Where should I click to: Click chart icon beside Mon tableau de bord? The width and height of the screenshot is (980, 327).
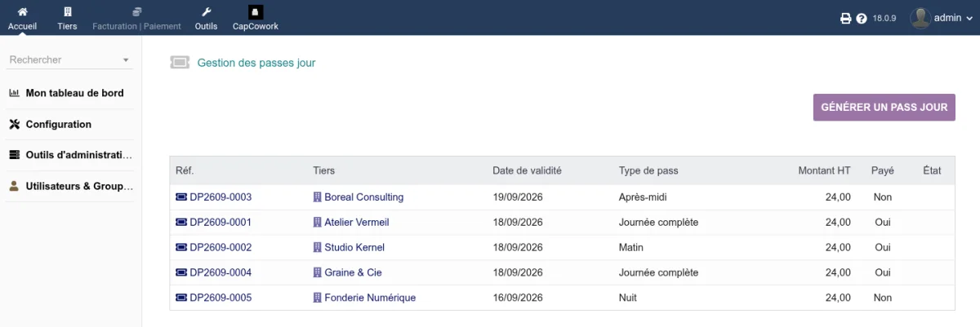pos(14,93)
